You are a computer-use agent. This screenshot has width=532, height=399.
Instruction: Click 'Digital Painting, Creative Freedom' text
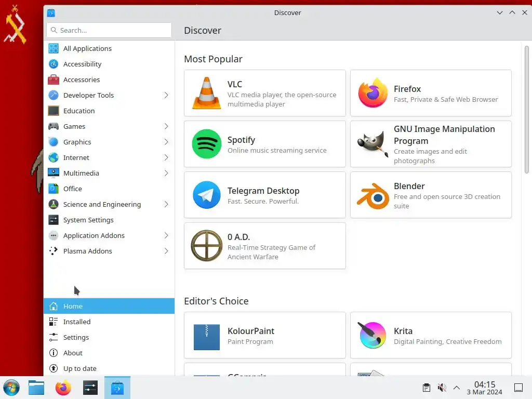pos(447,342)
